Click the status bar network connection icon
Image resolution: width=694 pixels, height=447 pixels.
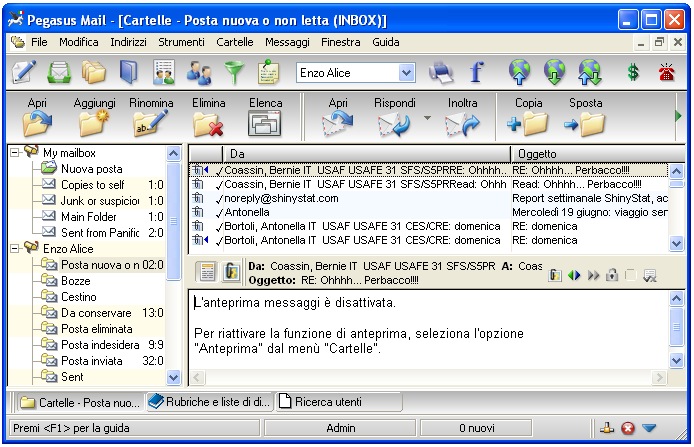pyautogui.click(x=607, y=428)
